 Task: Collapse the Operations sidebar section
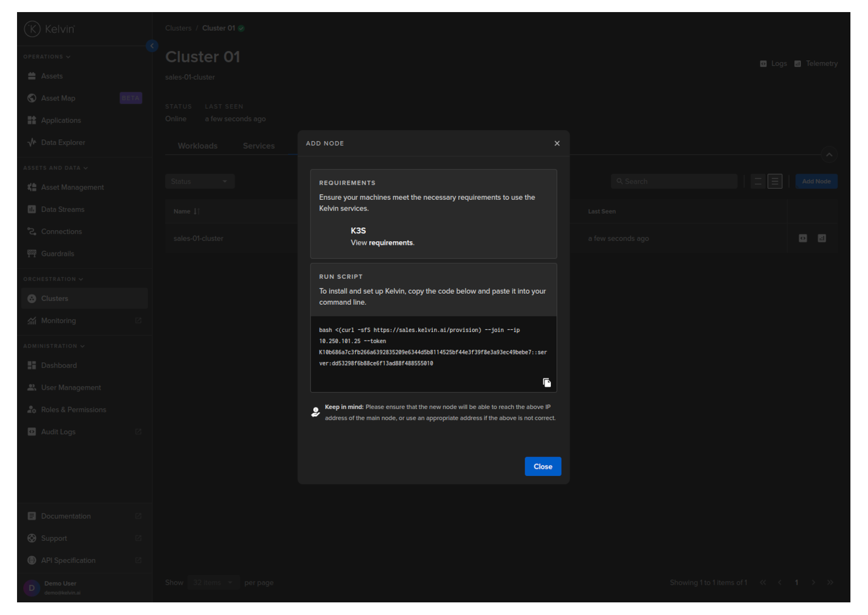click(x=47, y=57)
